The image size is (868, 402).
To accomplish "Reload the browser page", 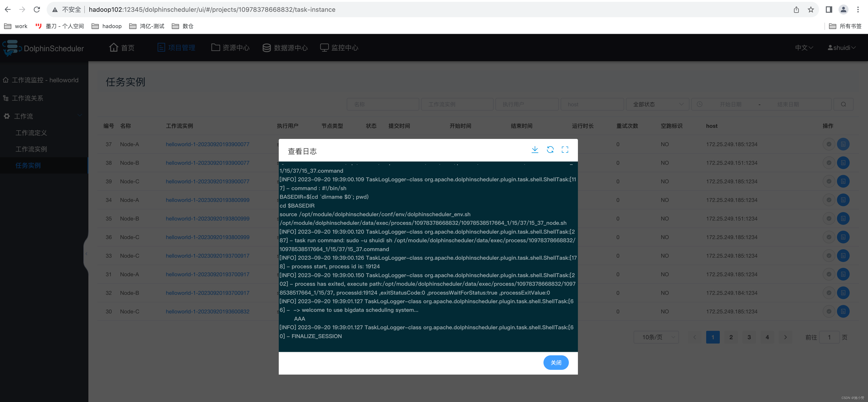I will [x=37, y=10].
